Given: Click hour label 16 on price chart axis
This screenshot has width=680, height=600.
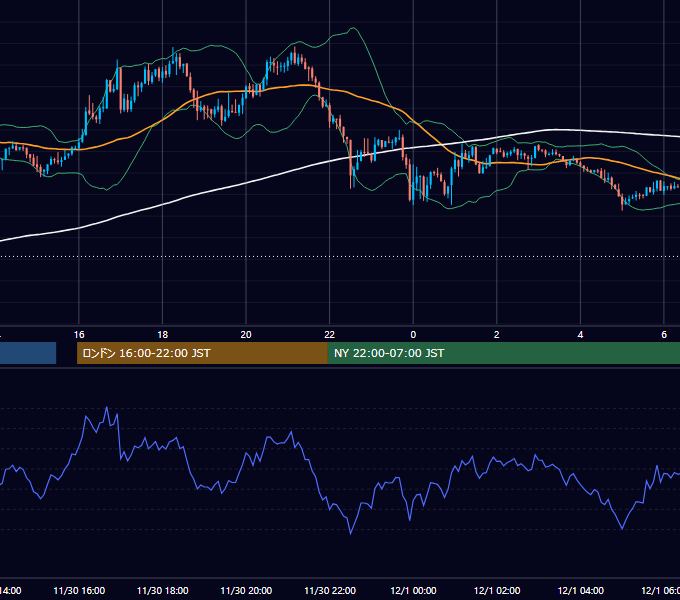Looking at the screenshot, I should click(x=79, y=335).
